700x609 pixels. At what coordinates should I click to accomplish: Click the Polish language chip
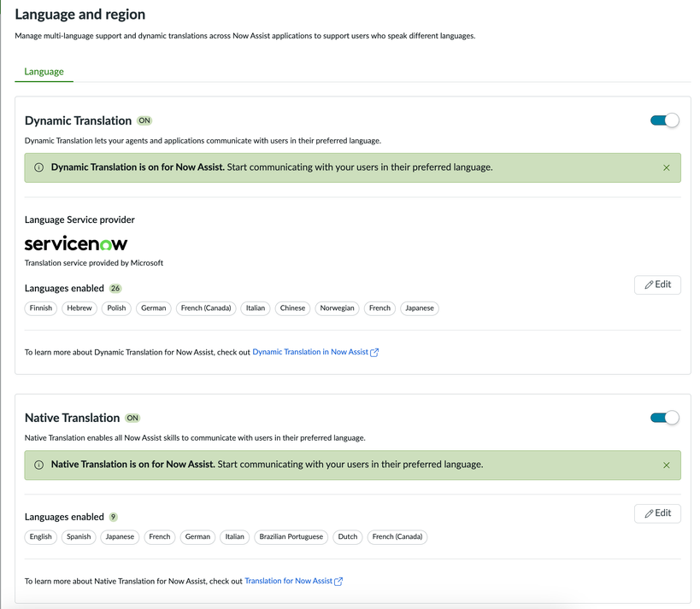116,308
